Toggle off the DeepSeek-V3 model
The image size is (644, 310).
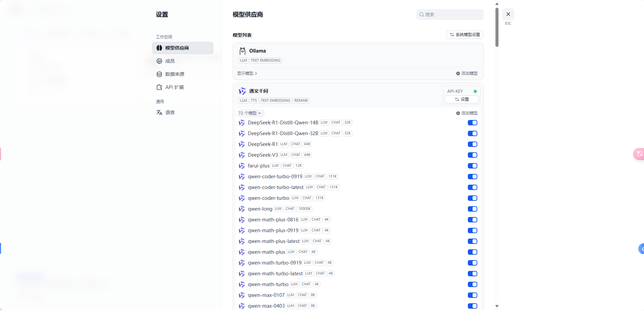pos(473,155)
